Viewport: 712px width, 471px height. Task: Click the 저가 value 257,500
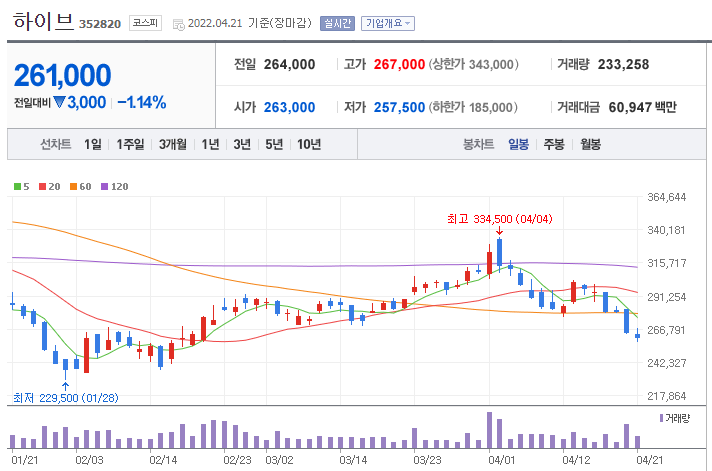399,108
